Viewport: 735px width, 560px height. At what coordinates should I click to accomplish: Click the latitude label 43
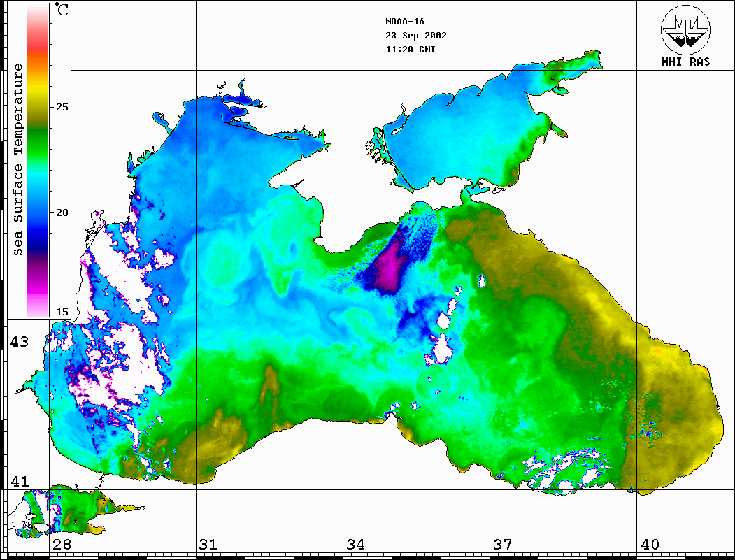click(19, 342)
